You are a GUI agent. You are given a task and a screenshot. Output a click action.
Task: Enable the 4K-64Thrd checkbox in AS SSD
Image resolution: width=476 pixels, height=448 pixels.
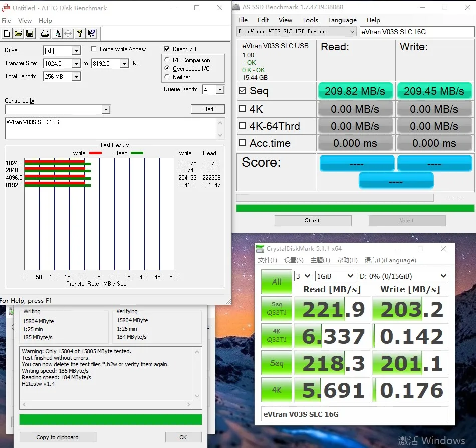coord(242,126)
